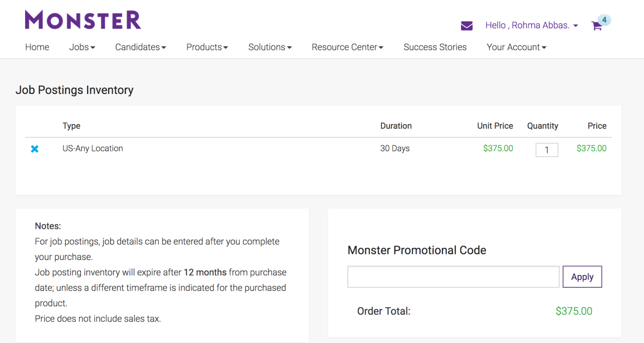Expand the Solutions dropdown

click(270, 47)
